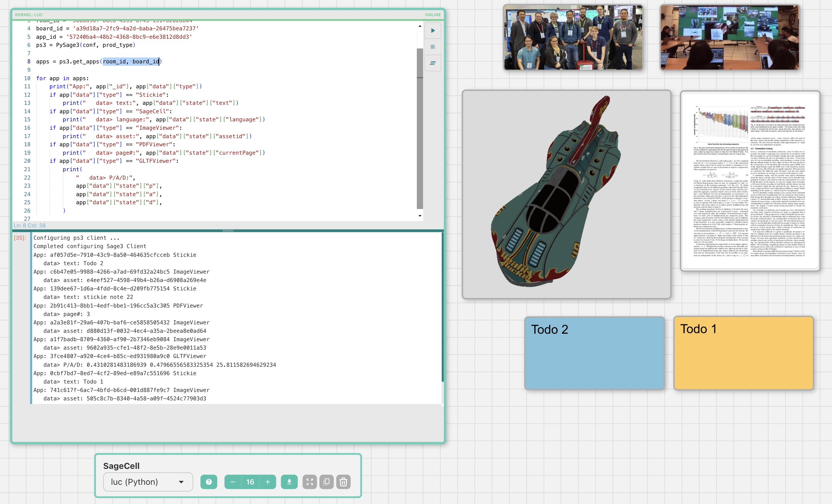Click the code editor vertical scrollbar thumb
Screen dimensions: 832x504
tap(420, 128)
